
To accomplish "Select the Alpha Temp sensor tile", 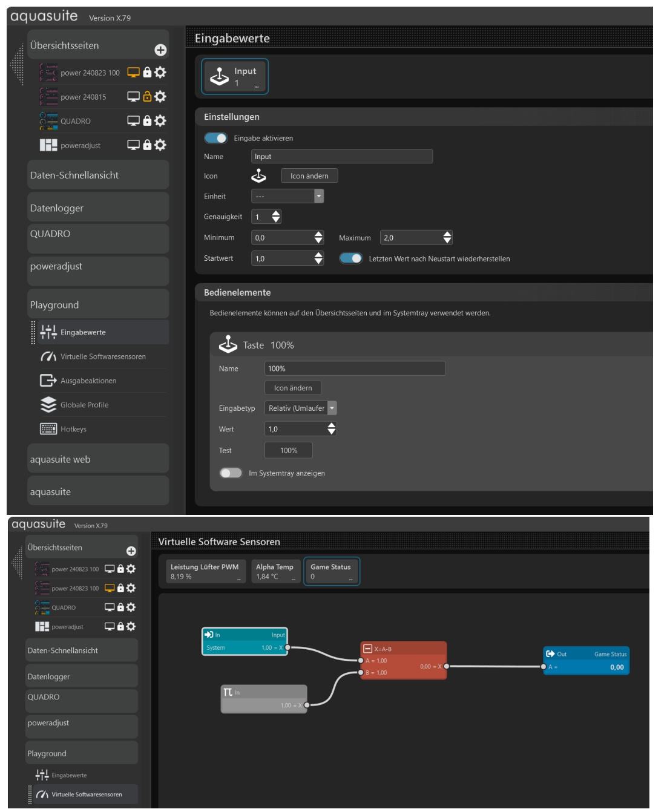I will [x=275, y=572].
